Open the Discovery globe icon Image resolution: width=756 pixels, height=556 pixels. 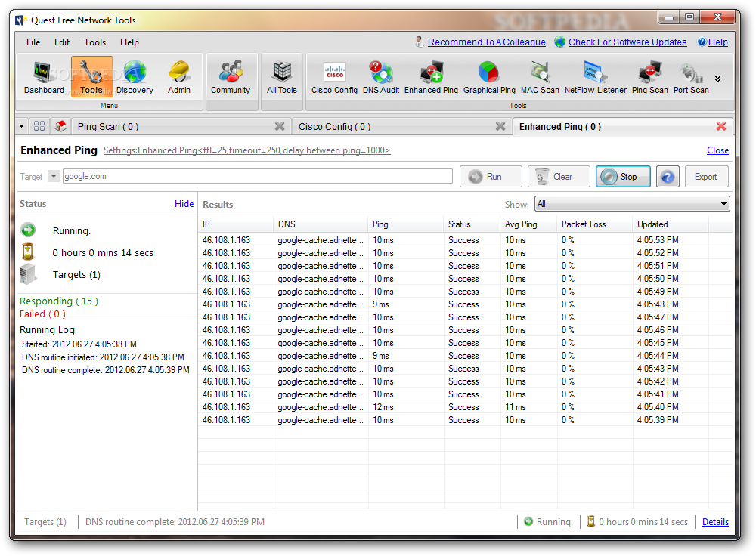(135, 77)
